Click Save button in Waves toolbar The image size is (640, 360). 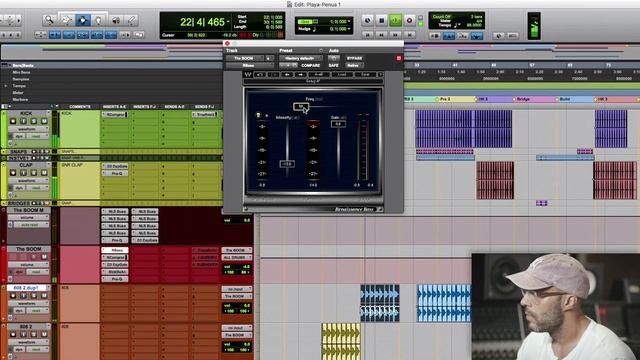click(x=365, y=74)
